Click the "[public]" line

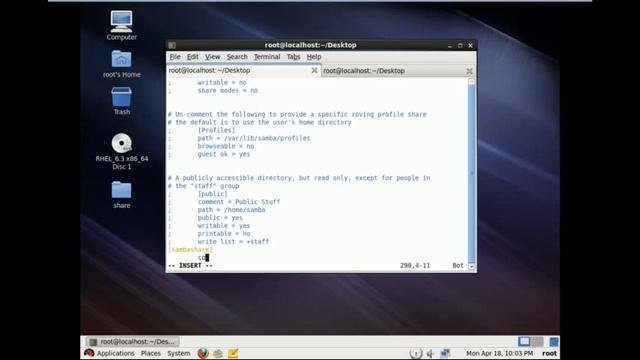pyautogui.click(x=213, y=194)
